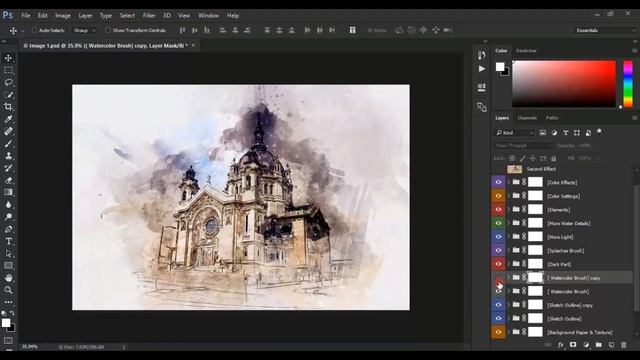The width and height of the screenshot is (640, 360).
Task: Click the [Watercolor Brush] copy layer mask thumbnail
Action: pyautogui.click(x=535, y=278)
